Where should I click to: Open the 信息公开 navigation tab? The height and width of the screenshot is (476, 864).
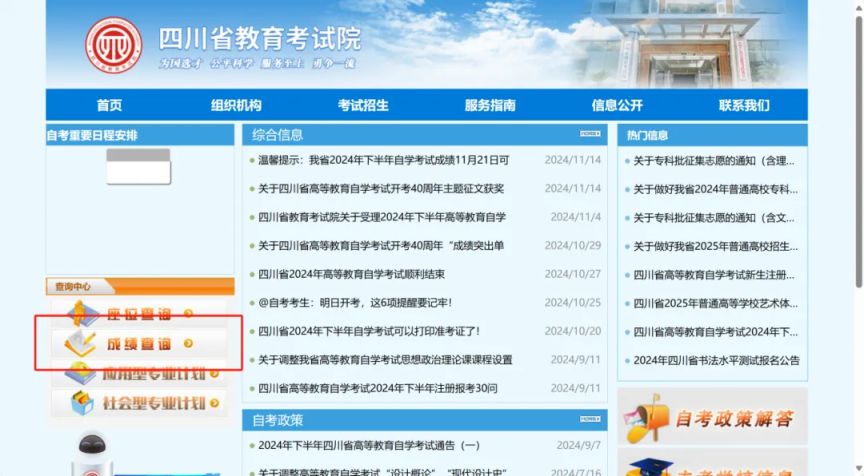[x=617, y=105]
